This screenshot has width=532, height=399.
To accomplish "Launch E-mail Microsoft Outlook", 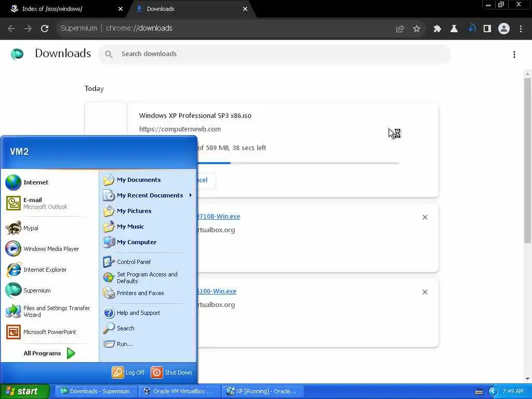I will 36,203.
